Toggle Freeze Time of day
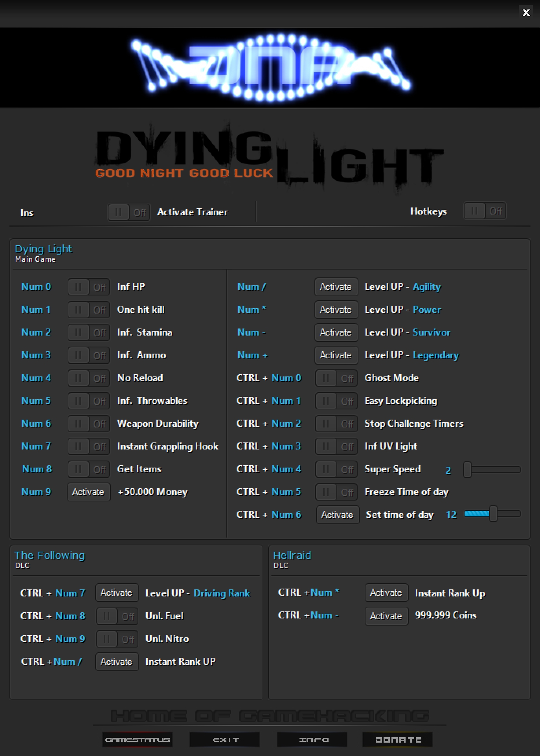 (x=336, y=492)
